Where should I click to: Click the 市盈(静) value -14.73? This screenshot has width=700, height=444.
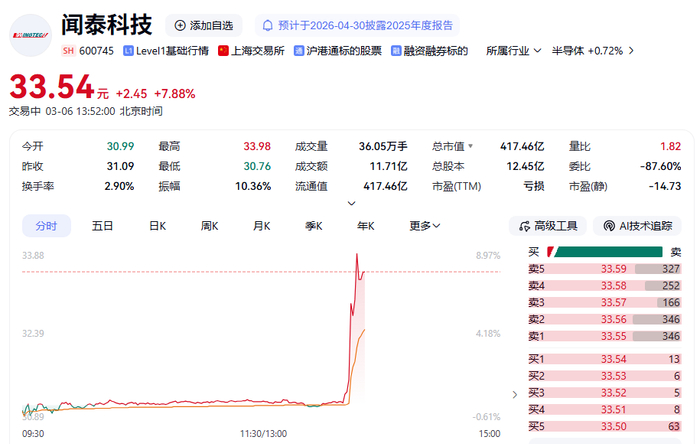coord(665,186)
